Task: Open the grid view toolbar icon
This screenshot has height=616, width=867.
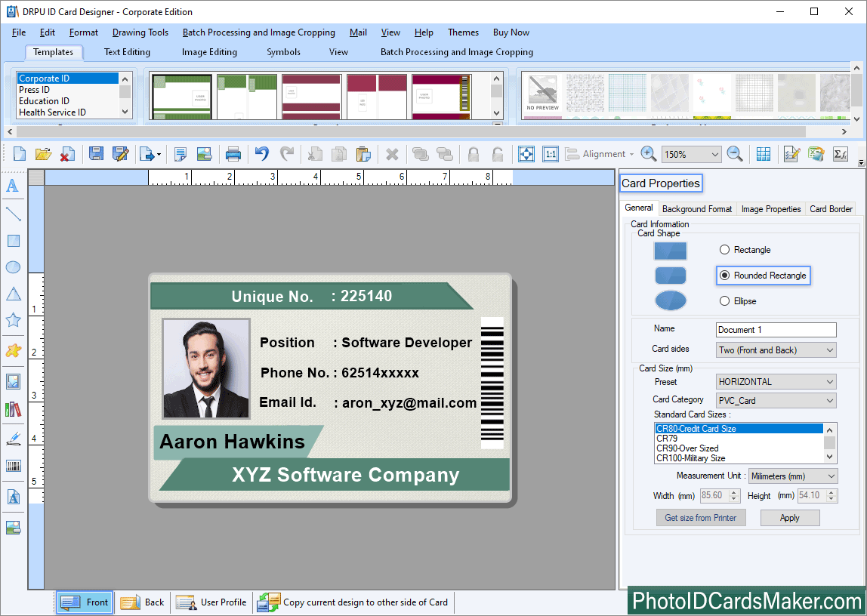Action: point(763,153)
